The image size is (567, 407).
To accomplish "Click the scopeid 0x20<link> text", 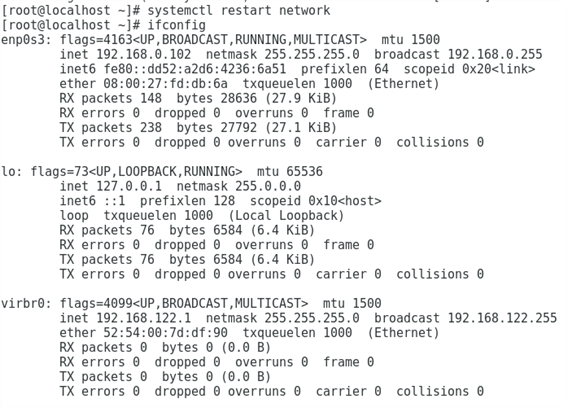I will click(469, 69).
